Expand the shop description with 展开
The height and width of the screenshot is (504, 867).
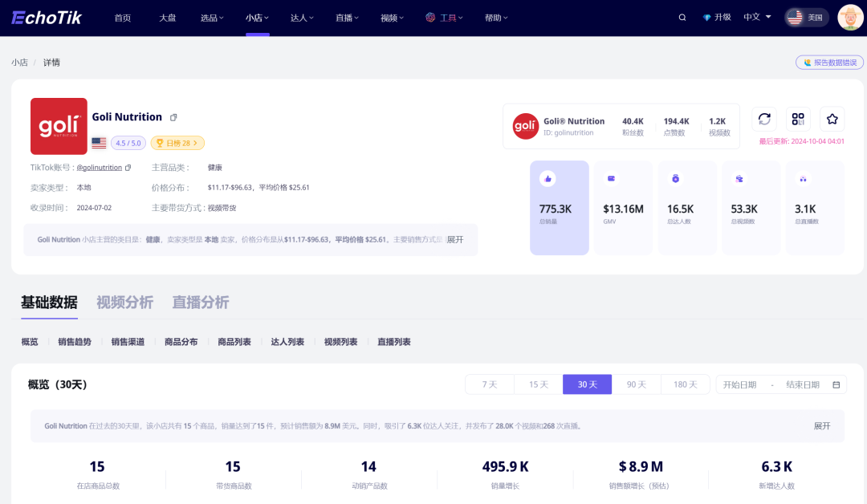point(455,240)
